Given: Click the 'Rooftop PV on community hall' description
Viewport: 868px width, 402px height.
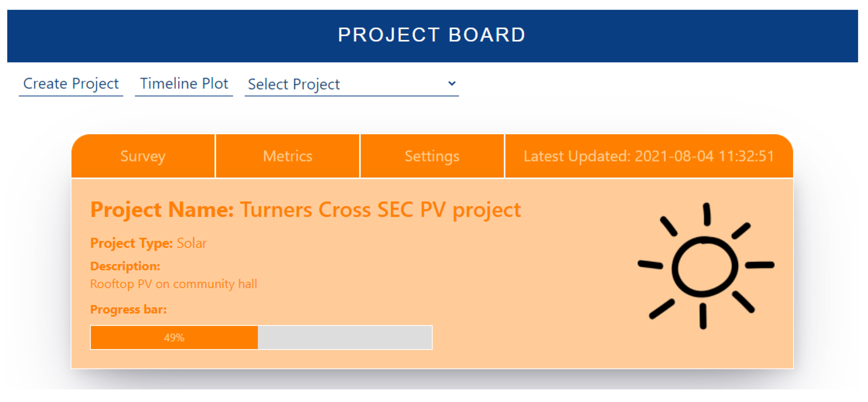Looking at the screenshot, I should tap(174, 284).
